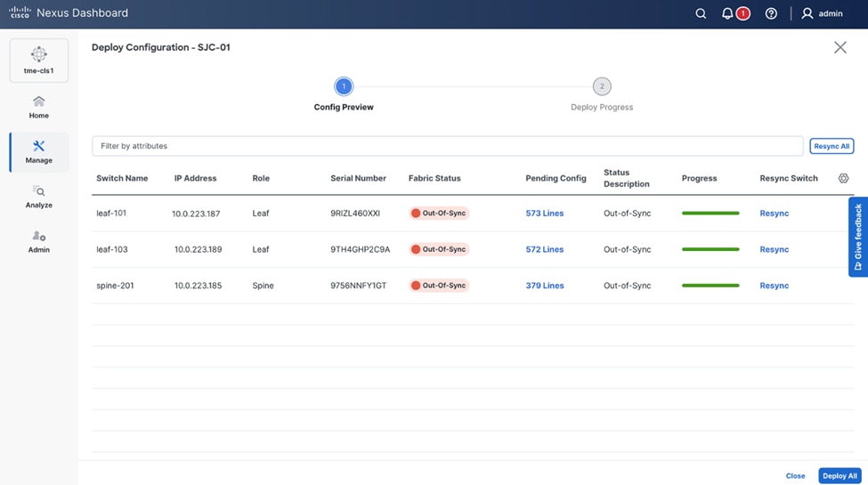This screenshot has height=485, width=868.
Task: Go to Home in sidebar
Action: (39, 108)
